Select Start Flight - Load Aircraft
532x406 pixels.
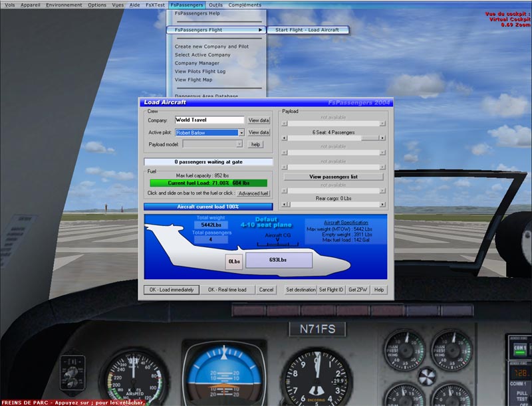point(307,30)
